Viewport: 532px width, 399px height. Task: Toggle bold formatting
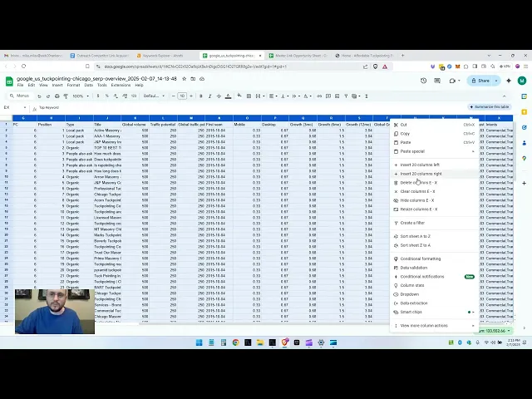click(x=201, y=96)
